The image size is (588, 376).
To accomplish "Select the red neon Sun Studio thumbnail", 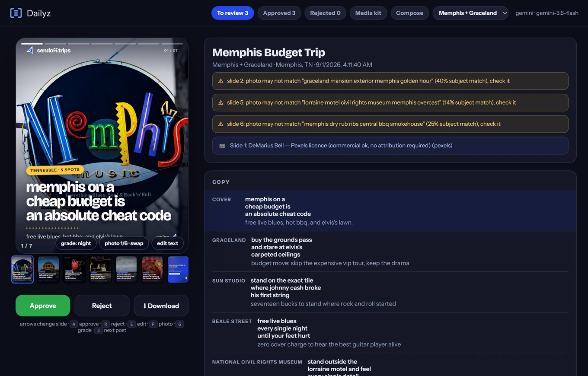I will pos(74,269).
